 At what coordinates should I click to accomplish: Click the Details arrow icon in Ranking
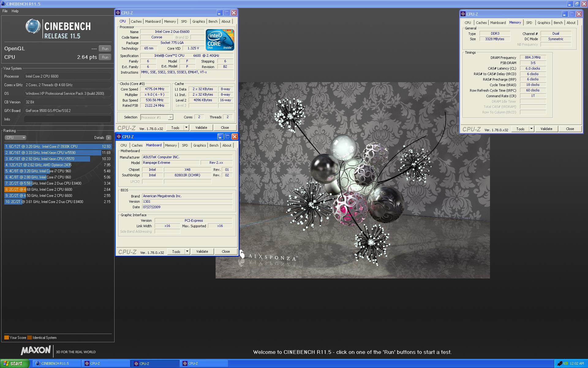tap(108, 138)
